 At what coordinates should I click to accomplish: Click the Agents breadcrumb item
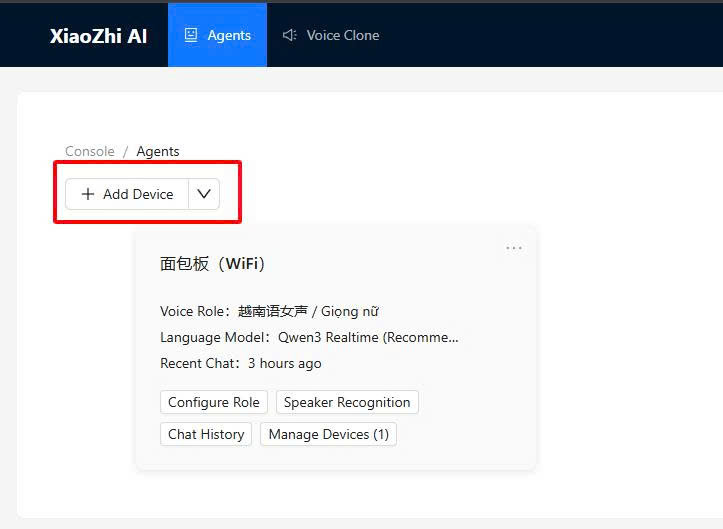158,151
